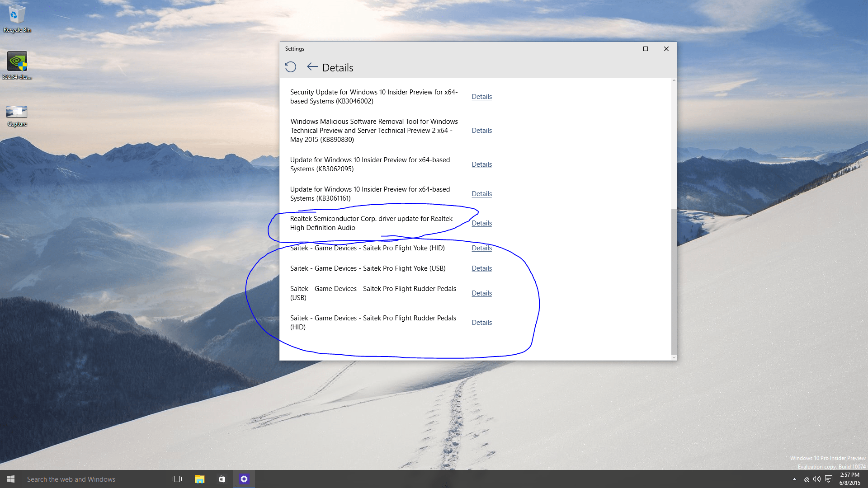Open Task View from the taskbar
Image resolution: width=868 pixels, height=488 pixels.
(177, 479)
